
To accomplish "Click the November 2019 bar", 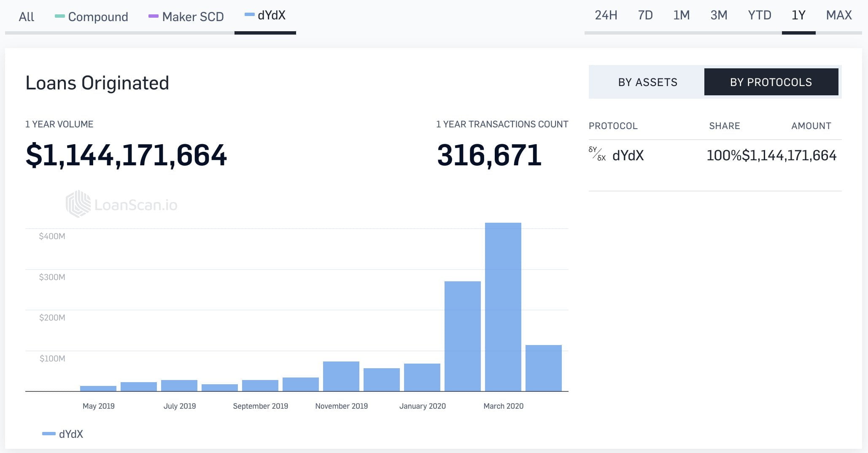I will point(341,376).
